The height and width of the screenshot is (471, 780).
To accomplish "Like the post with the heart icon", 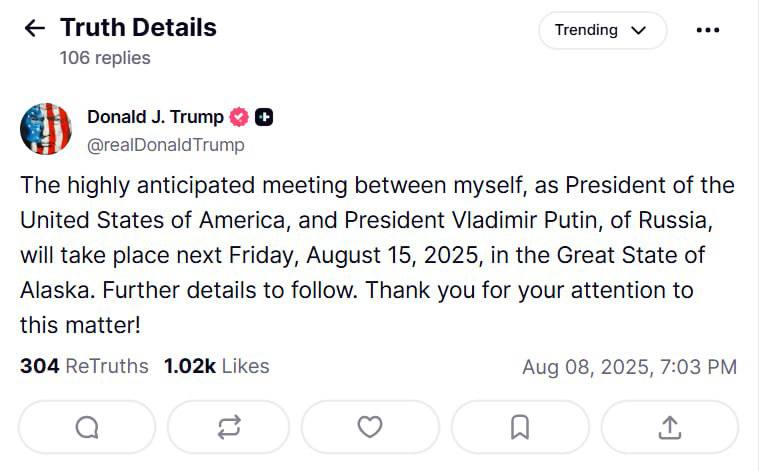I will pos(370,427).
